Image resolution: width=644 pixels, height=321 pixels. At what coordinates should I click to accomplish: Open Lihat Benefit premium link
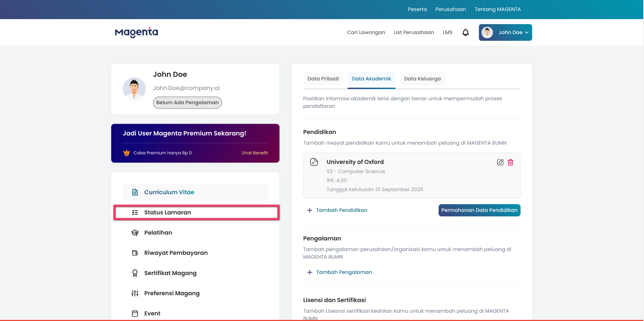254,153
